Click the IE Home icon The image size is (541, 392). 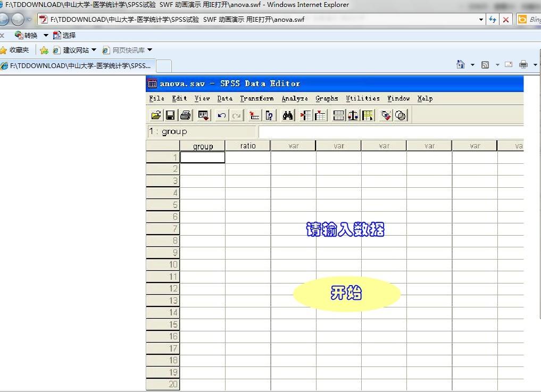[x=461, y=64]
